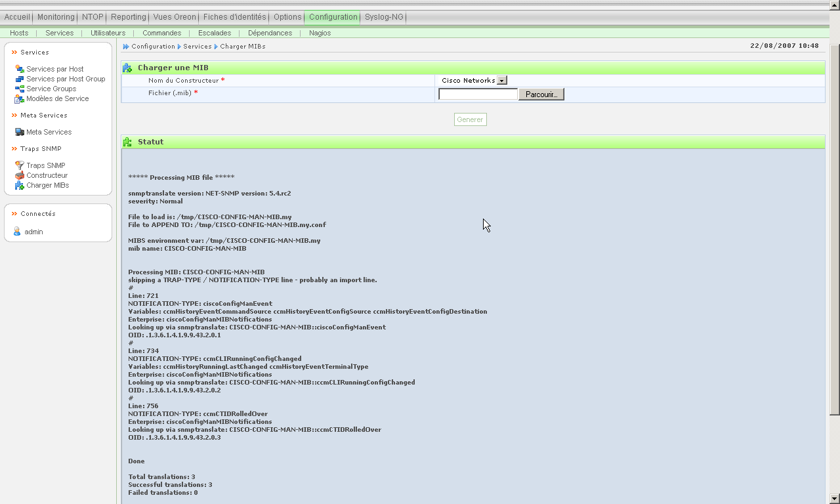Open Constructeur link

[47, 175]
